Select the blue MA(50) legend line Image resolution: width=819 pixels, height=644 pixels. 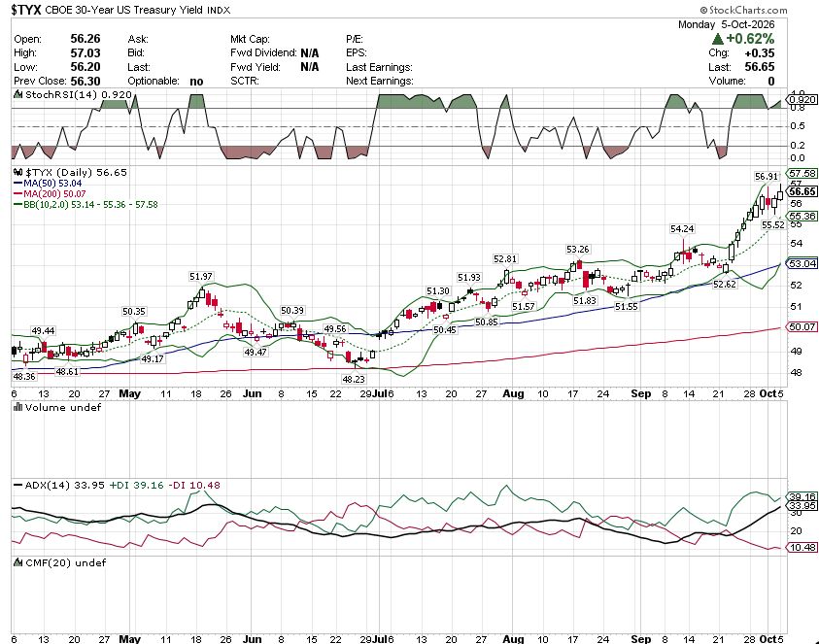point(17,184)
